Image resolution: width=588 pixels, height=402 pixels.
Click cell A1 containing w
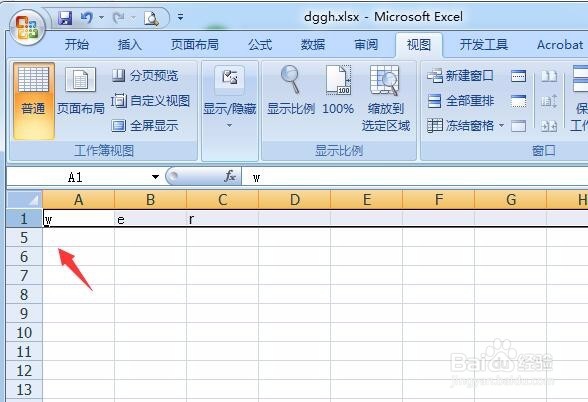tap(79, 218)
